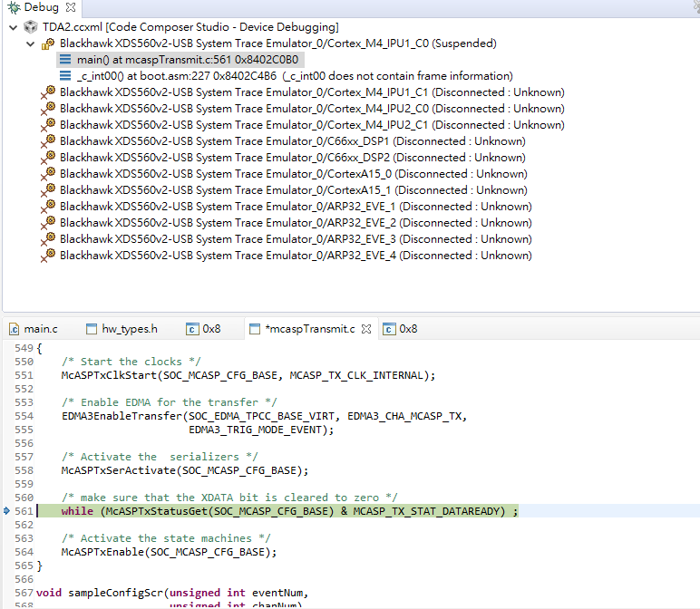This screenshot has width=700, height=609.
Task: Click disconnected icon for Cortex_M4_IPU2_C1
Action: 48,125
